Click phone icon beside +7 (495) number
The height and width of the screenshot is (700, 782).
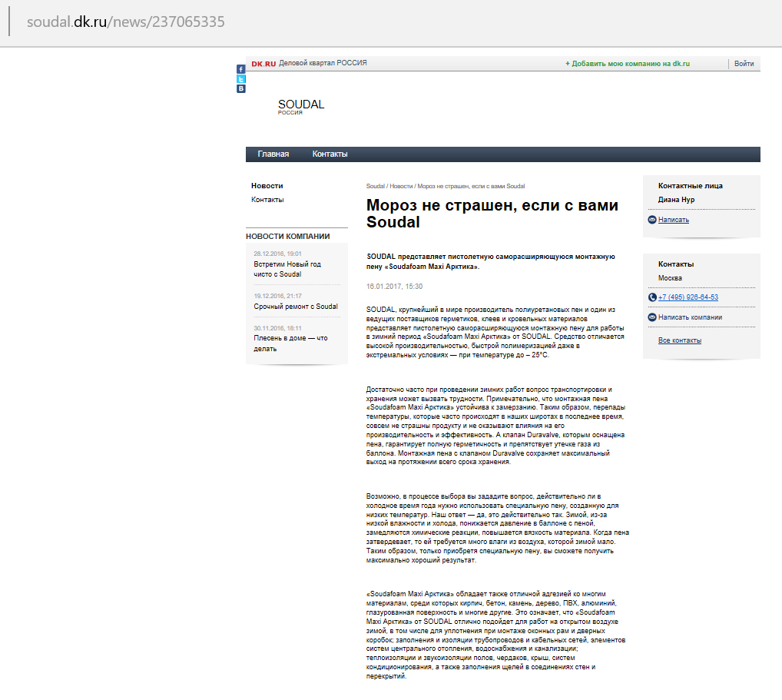tap(652, 297)
